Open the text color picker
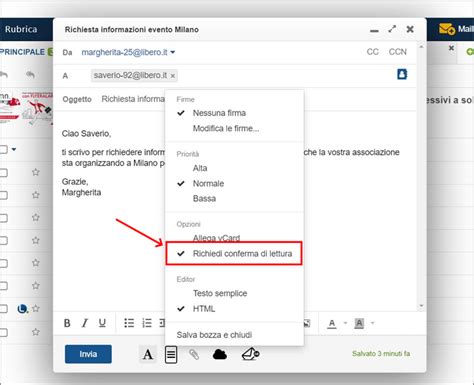474x385 pixels. (332, 323)
